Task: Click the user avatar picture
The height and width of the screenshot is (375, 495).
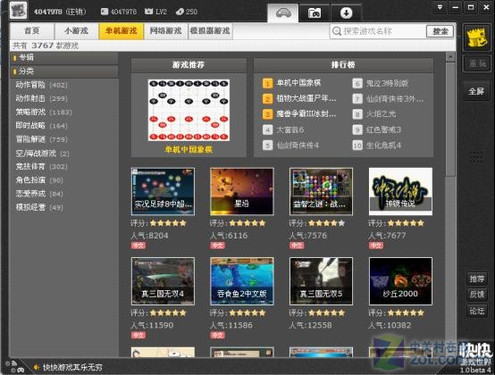Action: [18, 10]
